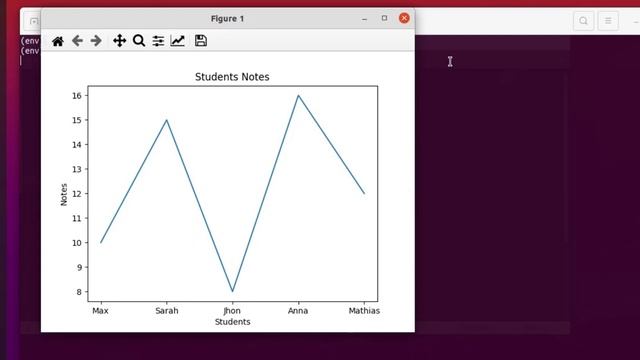Open the configure subplots sliders tool
The height and width of the screenshot is (360, 640).
[x=158, y=41]
